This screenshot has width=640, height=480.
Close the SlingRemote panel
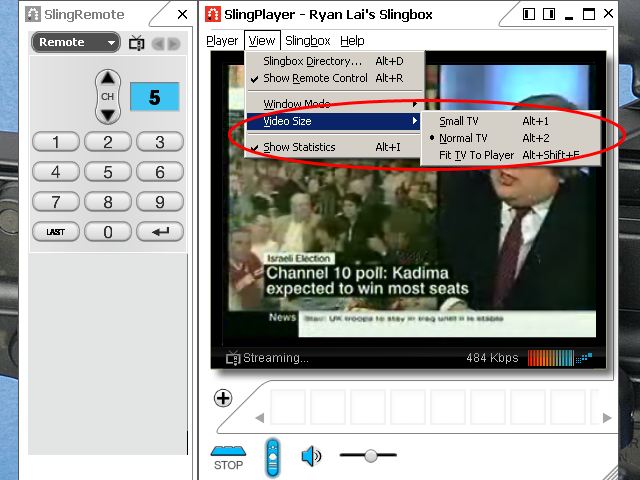182,15
